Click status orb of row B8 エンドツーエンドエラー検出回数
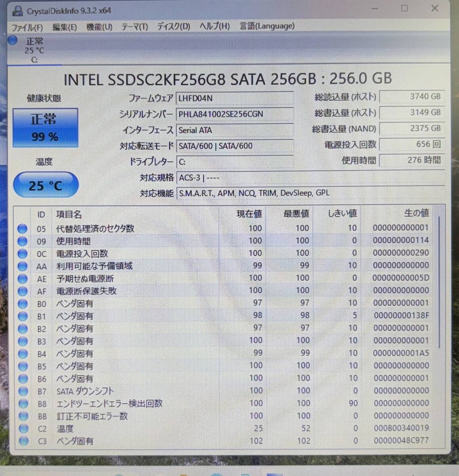Viewport: 459px width, 476px height. pyautogui.click(x=23, y=403)
